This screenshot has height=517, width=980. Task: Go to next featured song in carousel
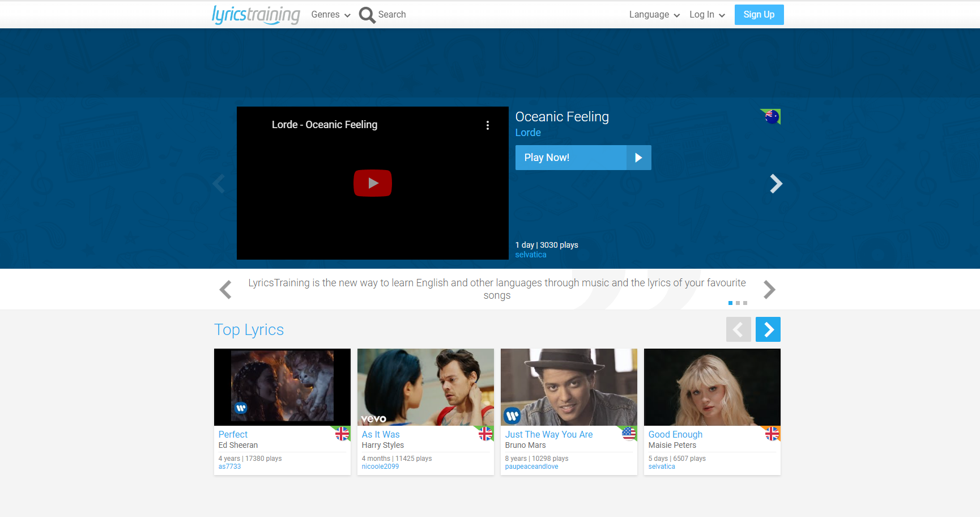tap(776, 184)
